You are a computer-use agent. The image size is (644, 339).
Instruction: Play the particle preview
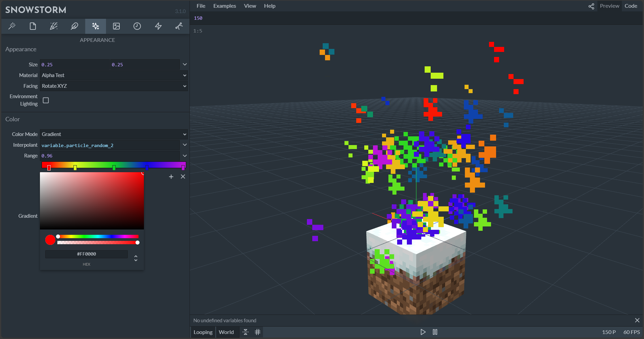[x=423, y=332]
